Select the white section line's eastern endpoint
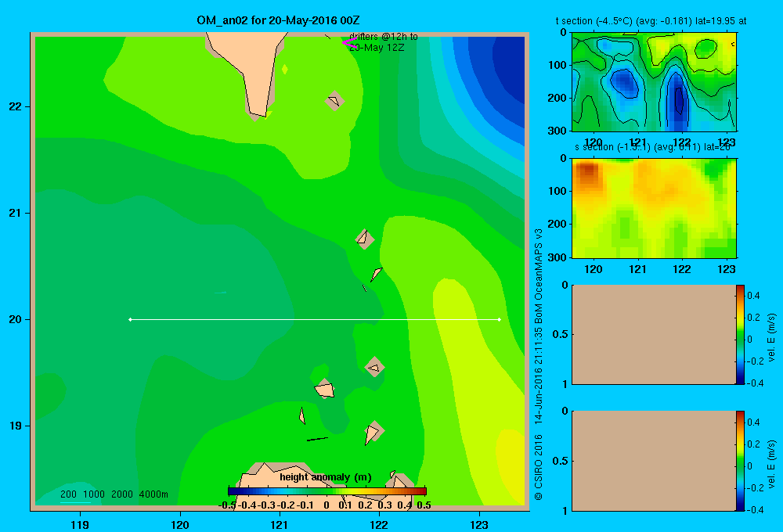This screenshot has width=783, height=532. 500,319
